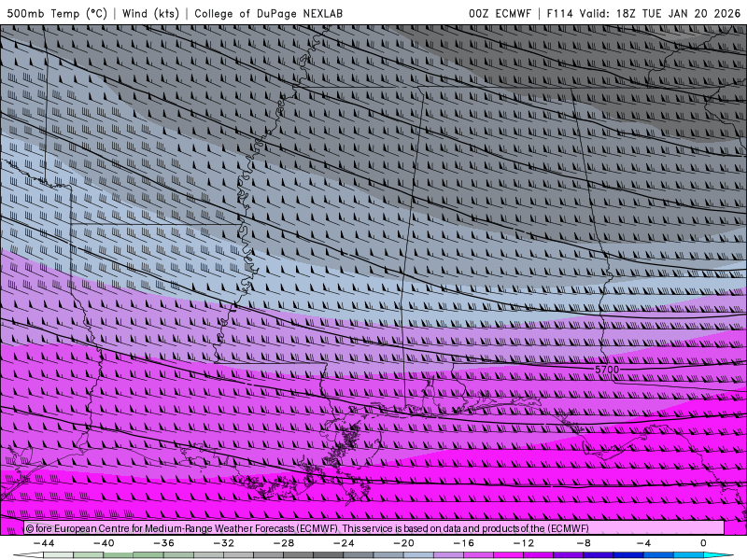747x560 pixels.
Task: Click the '00Z ECMWF' model run label
Action: click(500, 13)
